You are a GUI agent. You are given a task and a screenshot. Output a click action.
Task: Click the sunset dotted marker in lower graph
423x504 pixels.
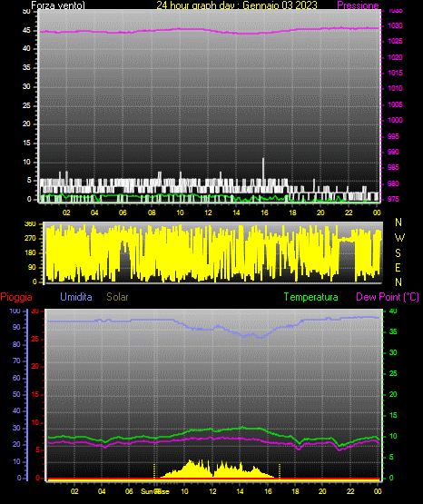[280, 470]
